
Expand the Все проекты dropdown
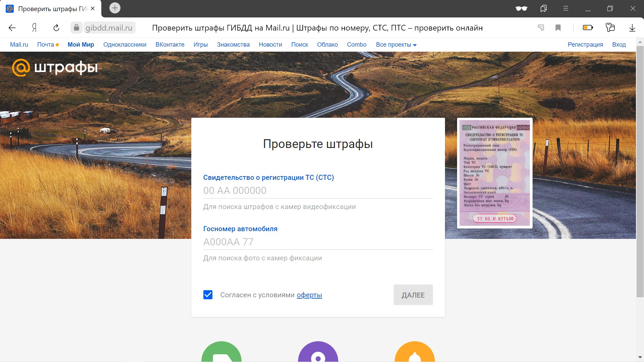(x=396, y=45)
